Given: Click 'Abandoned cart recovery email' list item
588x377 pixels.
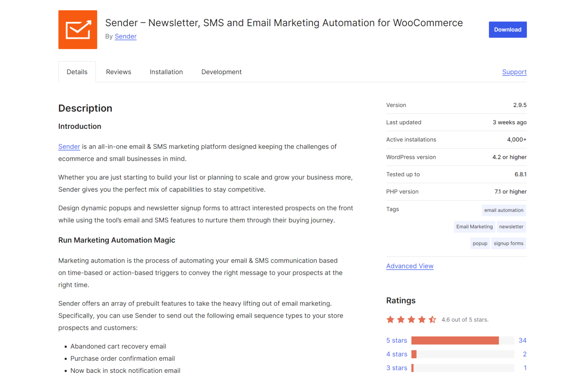Looking at the screenshot, I should pos(118,346).
